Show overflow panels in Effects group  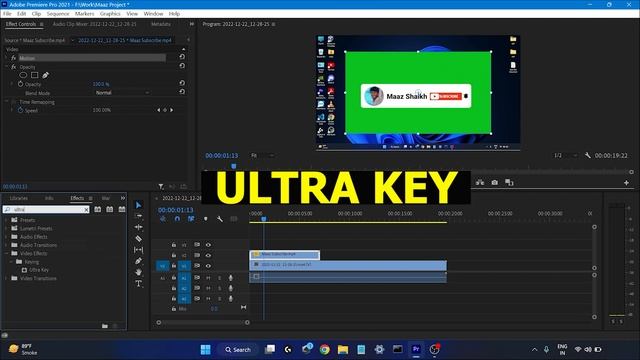[x=122, y=198]
